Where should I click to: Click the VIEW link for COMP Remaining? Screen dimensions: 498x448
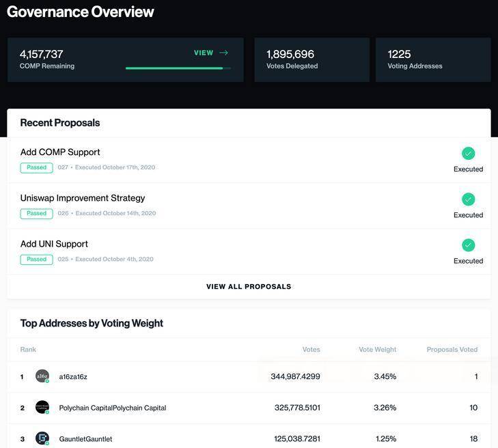coord(204,53)
